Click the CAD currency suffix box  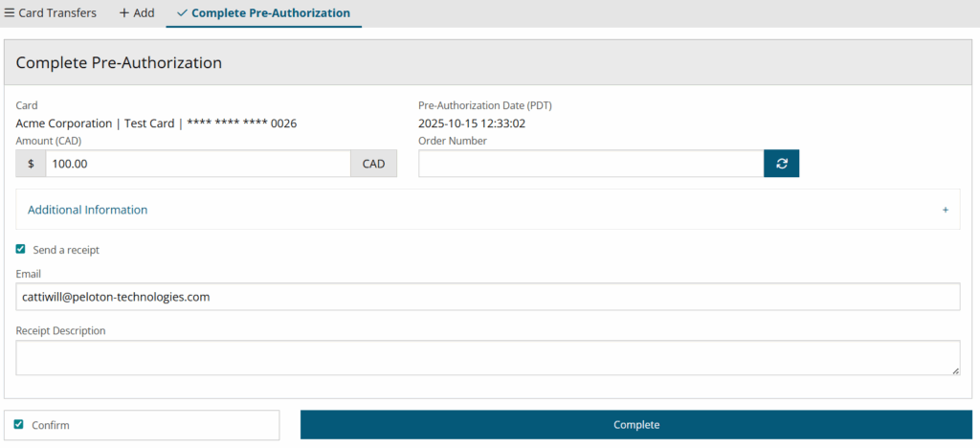click(373, 164)
